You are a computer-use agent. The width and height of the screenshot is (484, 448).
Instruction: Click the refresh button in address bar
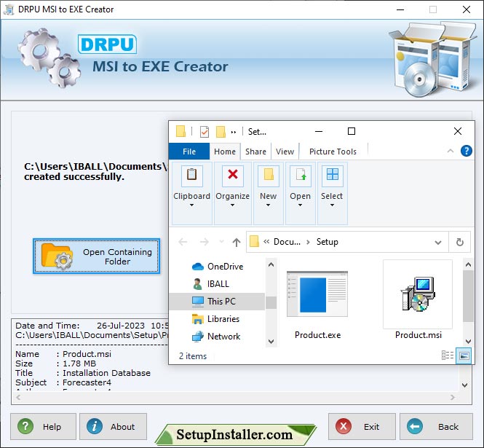tap(460, 242)
